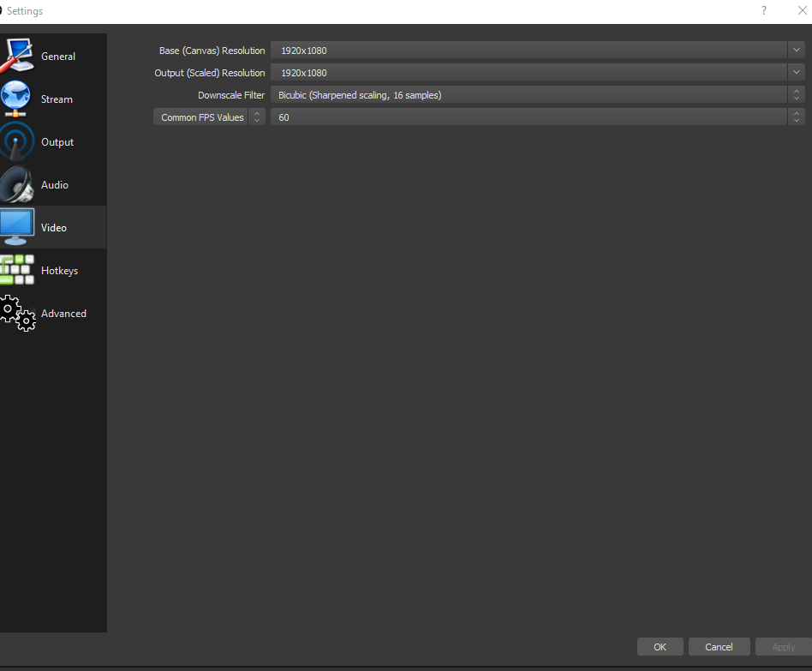This screenshot has width=812, height=671.
Task: Click the Video tab label
Action: pos(54,227)
